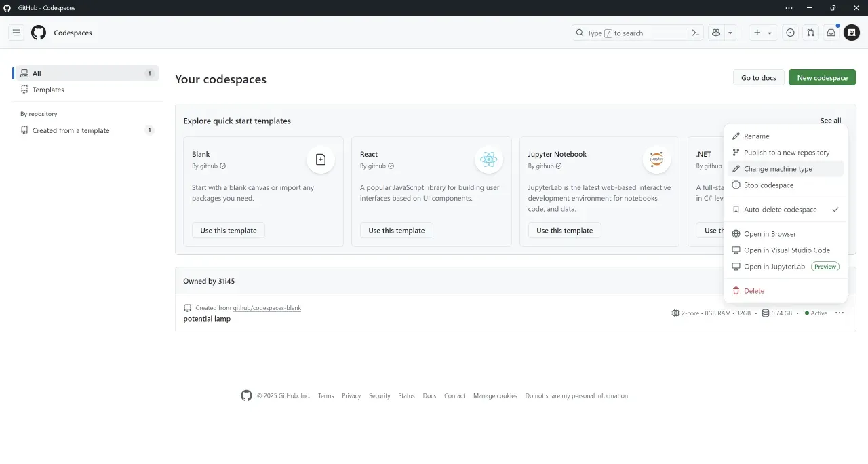Select Change machine type menu entry

click(785, 169)
